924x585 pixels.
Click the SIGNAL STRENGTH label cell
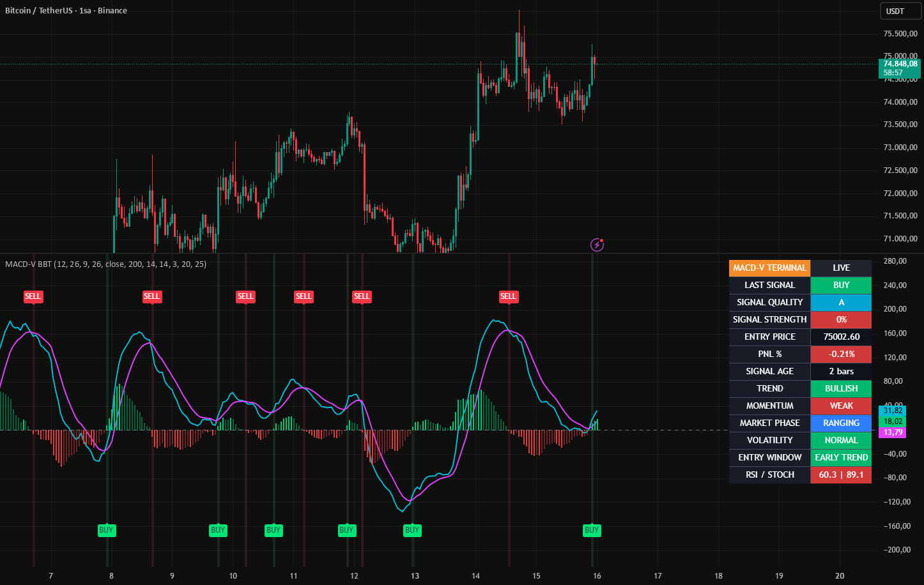pos(769,320)
